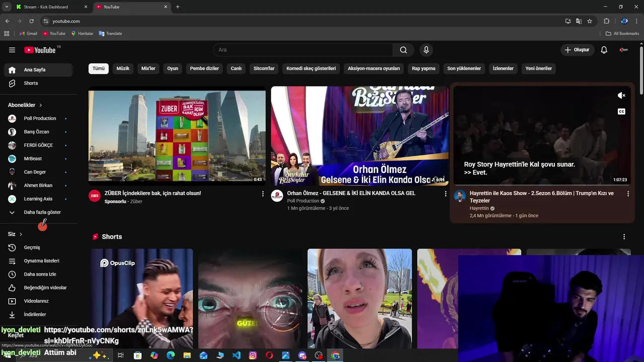Image resolution: width=644 pixels, height=362 pixels.
Task: Open Ana Sayfa in the sidebar
Action: (38, 70)
